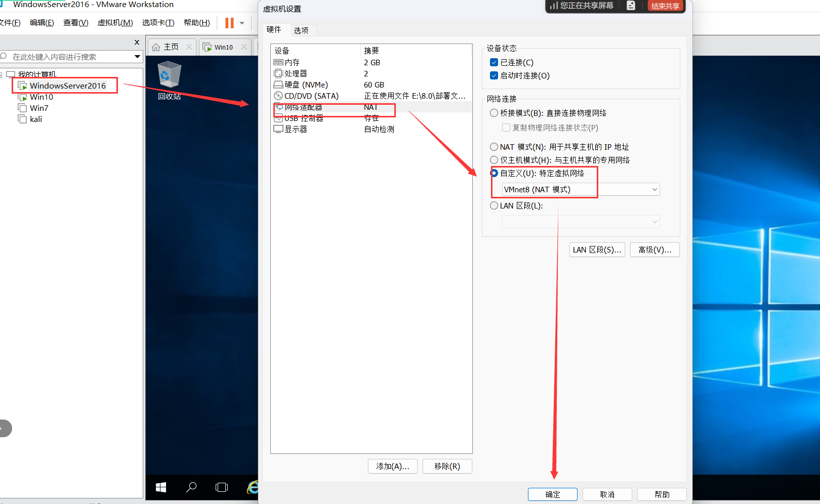Click the 取消 cancel button
820x504 pixels.
point(607,494)
